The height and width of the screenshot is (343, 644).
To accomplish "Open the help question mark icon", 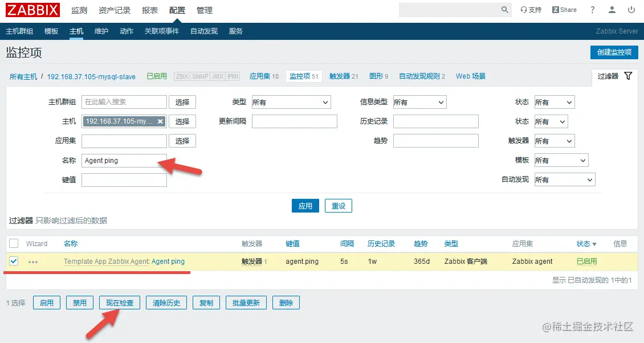I will pyautogui.click(x=592, y=10).
